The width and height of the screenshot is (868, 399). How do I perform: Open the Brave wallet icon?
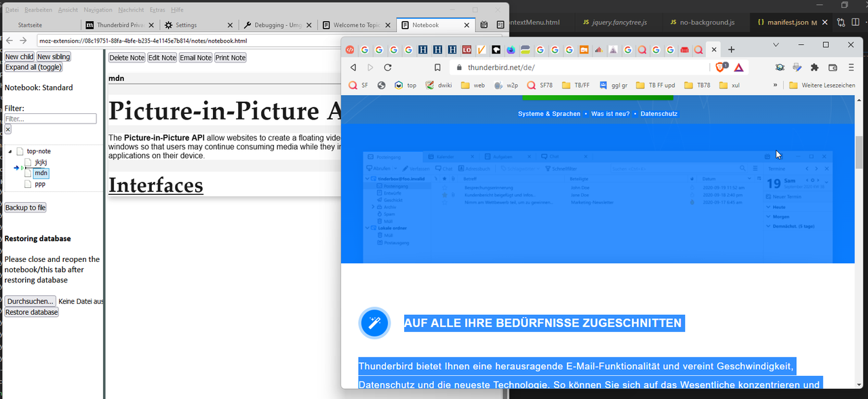coord(833,67)
